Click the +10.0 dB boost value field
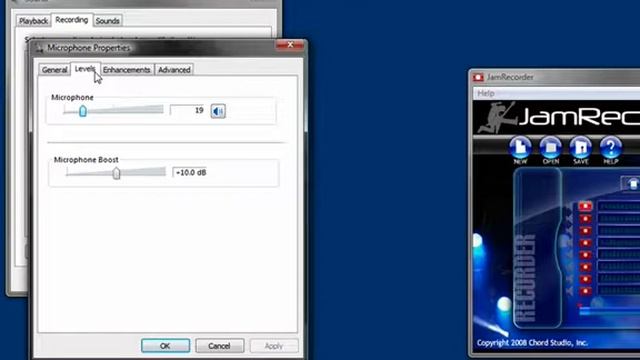 (x=191, y=173)
